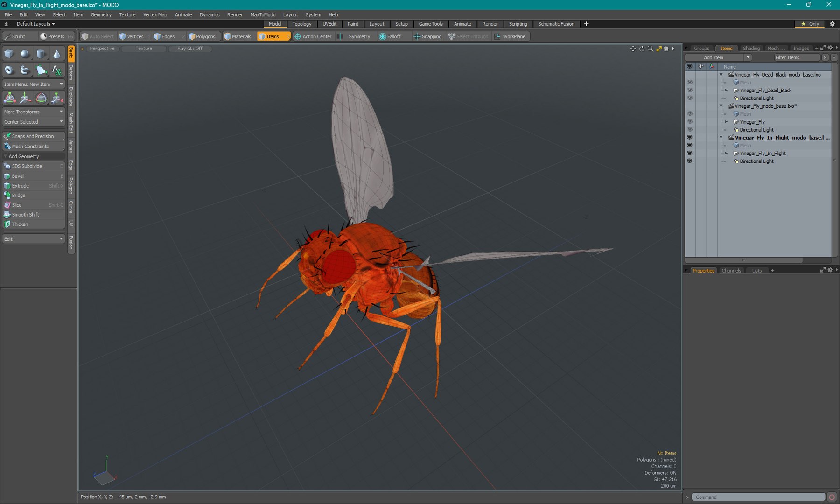Click the Filter Items field
Image resolution: width=840 pixels, height=504 pixels.
[x=797, y=57]
